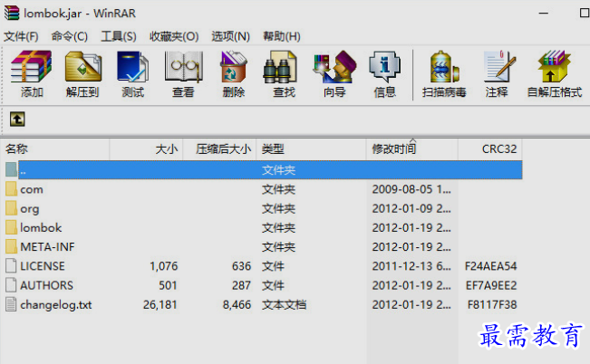Maximize the WinRAR window
The height and width of the screenshot is (364, 590).
[584, 14]
